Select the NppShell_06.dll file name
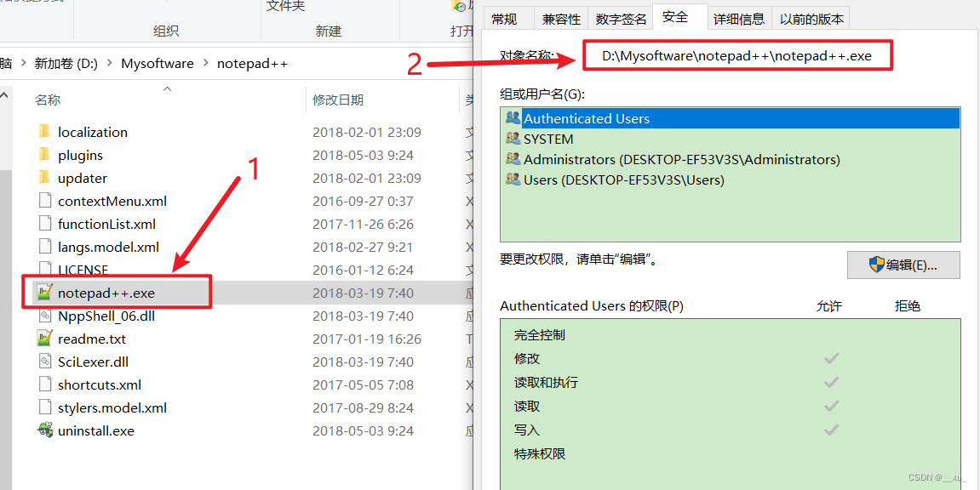This screenshot has height=490, width=980. point(106,316)
